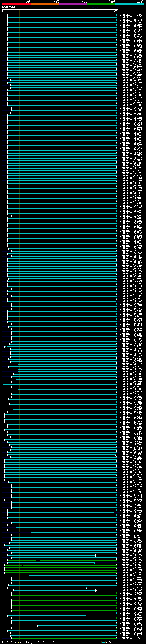Select hit label UniRef100_Q862I7
The width and height of the screenshot is (146, 644).
click(131, 588)
